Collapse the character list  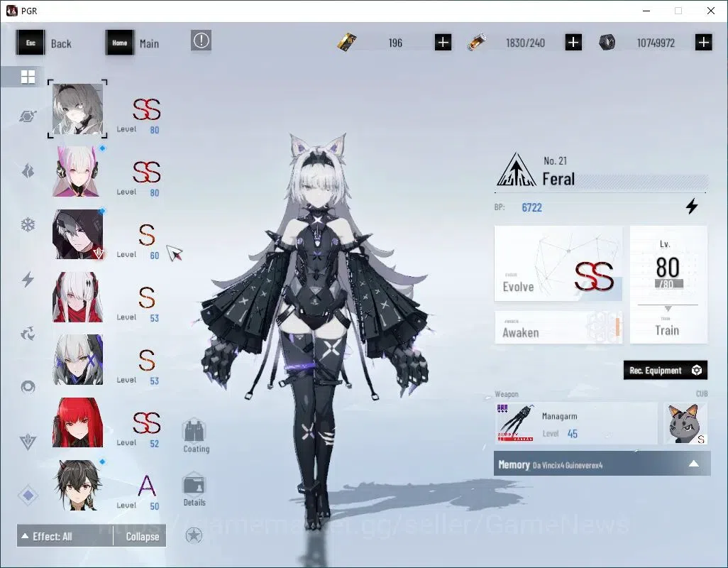pyautogui.click(x=140, y=536)
